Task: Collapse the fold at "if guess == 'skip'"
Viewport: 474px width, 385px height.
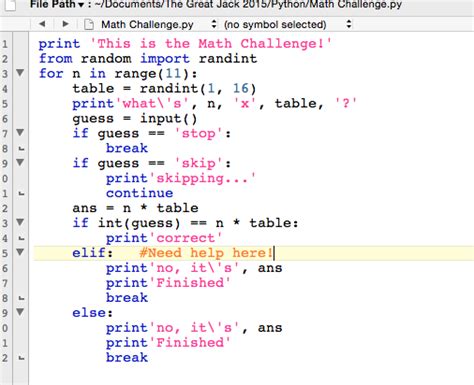Action: 20,162
